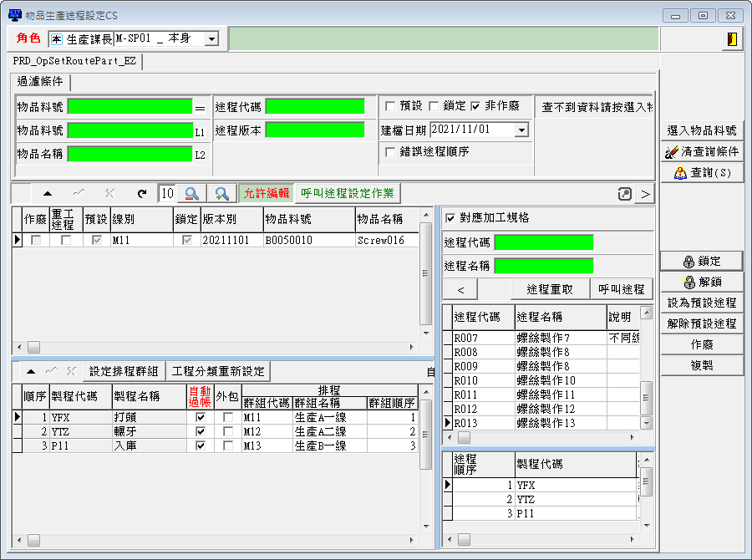The image size is (752, 560).
Task: Click the second magnifier icon with green plus
Action: pyautogui.click(x=221, y=193)
